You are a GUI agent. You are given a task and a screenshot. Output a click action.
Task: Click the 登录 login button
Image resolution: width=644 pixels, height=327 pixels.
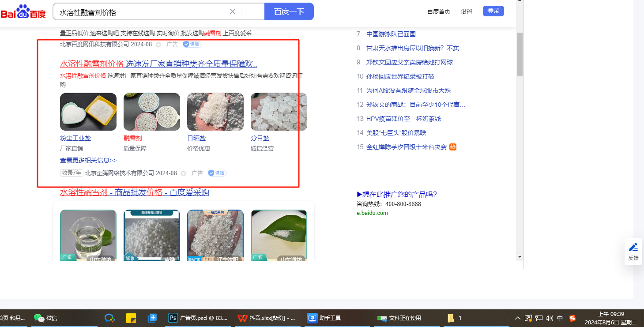point(493,11)
